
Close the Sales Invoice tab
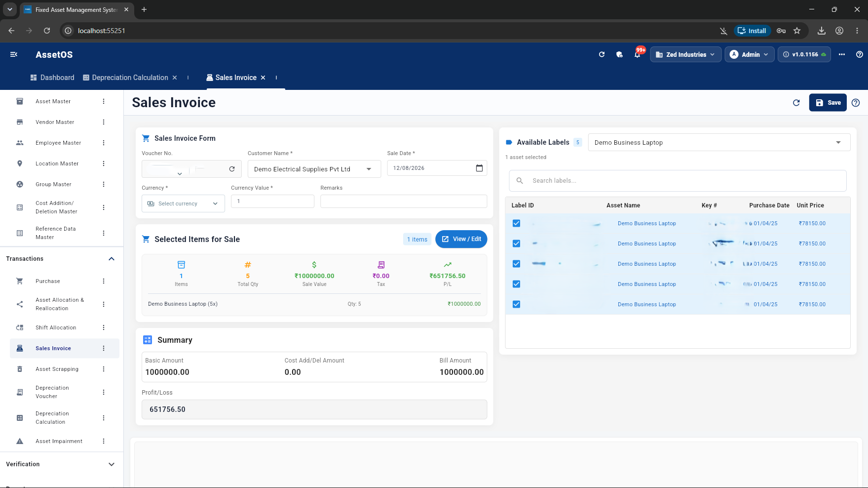click(263, 78)
